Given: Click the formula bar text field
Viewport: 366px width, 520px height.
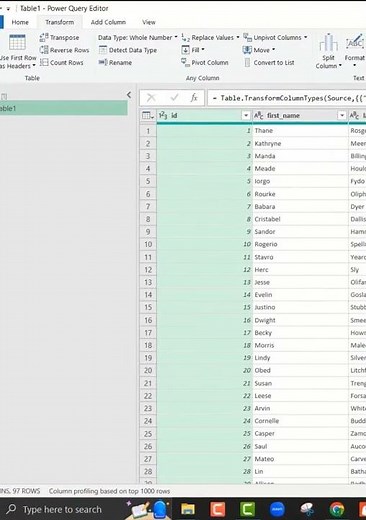Looking at the screenshot, I should click(x=287, y=98).
